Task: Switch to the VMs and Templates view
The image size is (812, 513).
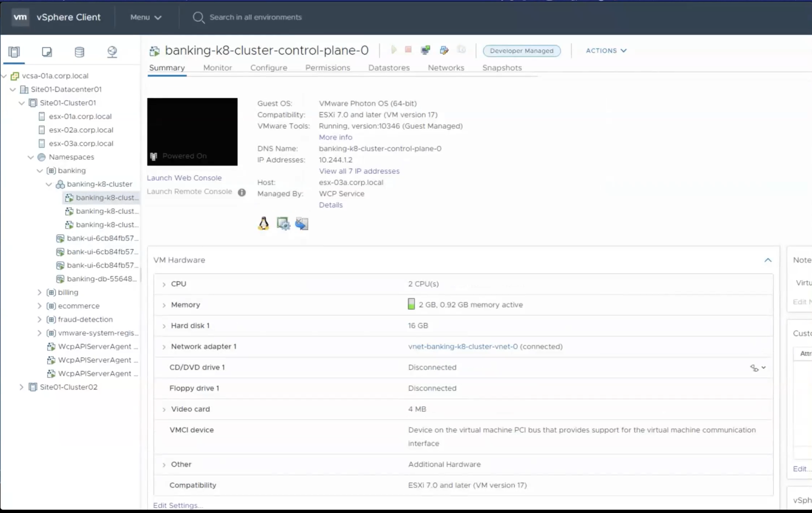Action: 47,52
